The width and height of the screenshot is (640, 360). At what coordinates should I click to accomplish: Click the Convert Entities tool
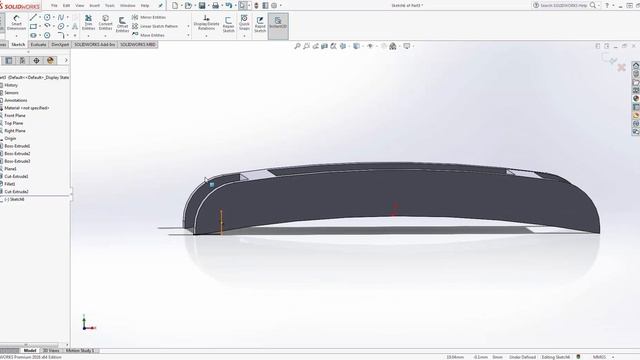(x=105, y=23)
